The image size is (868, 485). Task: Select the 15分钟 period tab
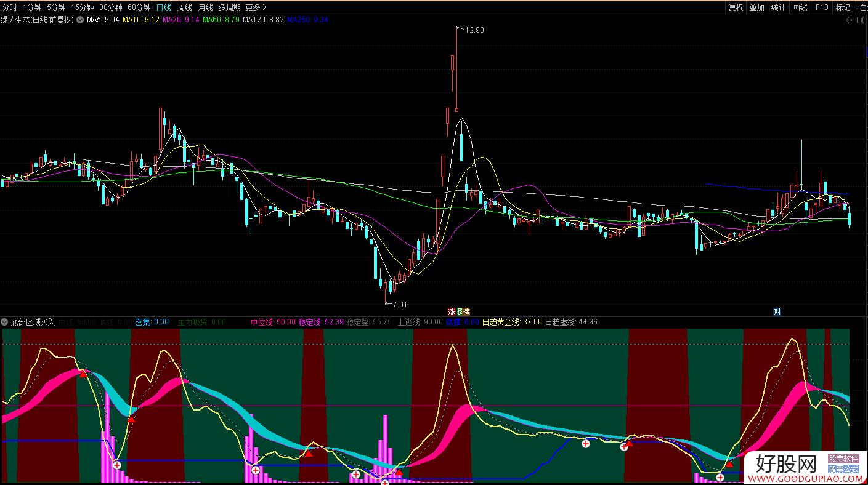tap(83, 7)
